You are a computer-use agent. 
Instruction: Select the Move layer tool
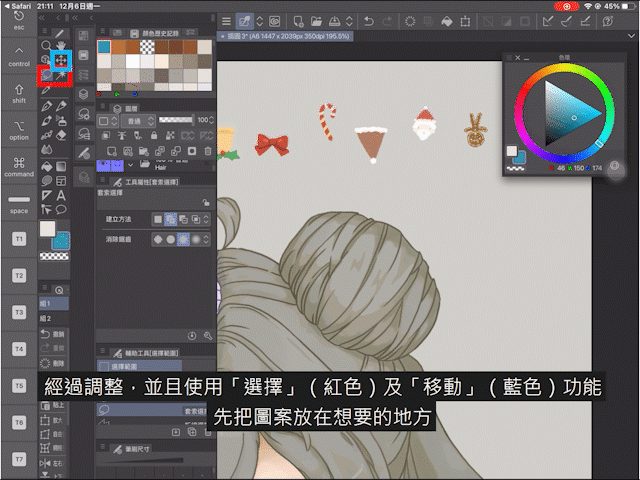61,60
